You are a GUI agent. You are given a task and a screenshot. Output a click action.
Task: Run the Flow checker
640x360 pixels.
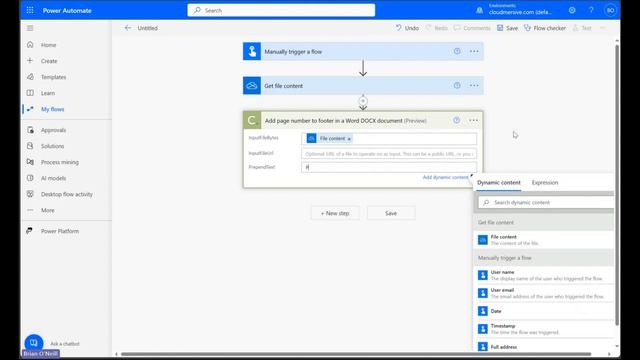click(x=545, y=28)
